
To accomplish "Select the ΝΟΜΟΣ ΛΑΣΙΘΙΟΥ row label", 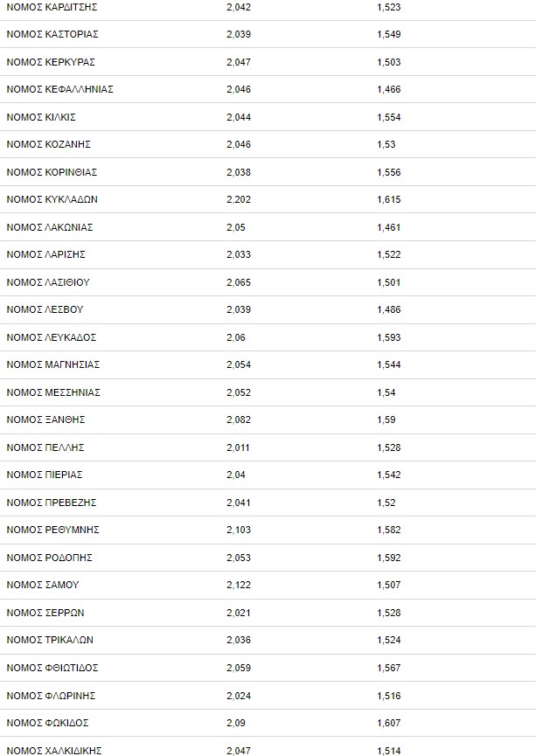I will coord(48,282).
